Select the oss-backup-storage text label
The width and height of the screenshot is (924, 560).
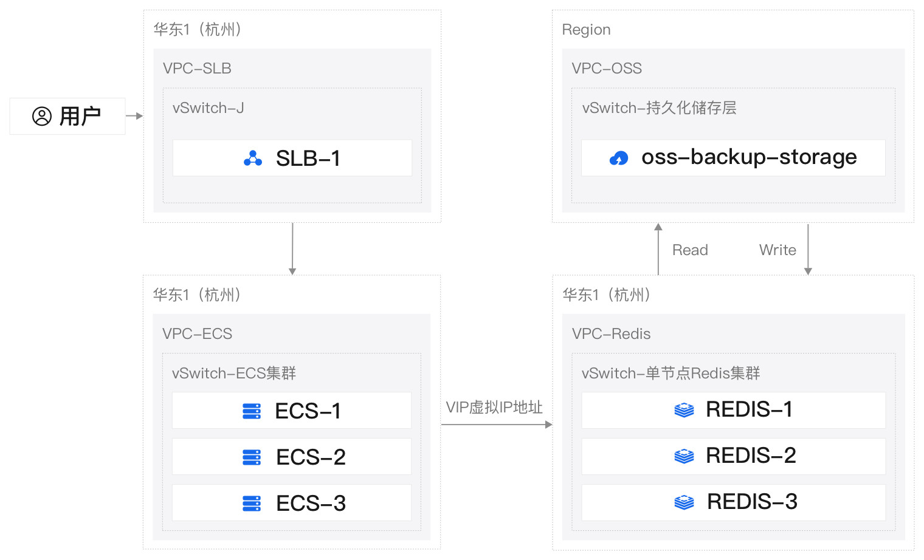749,157
